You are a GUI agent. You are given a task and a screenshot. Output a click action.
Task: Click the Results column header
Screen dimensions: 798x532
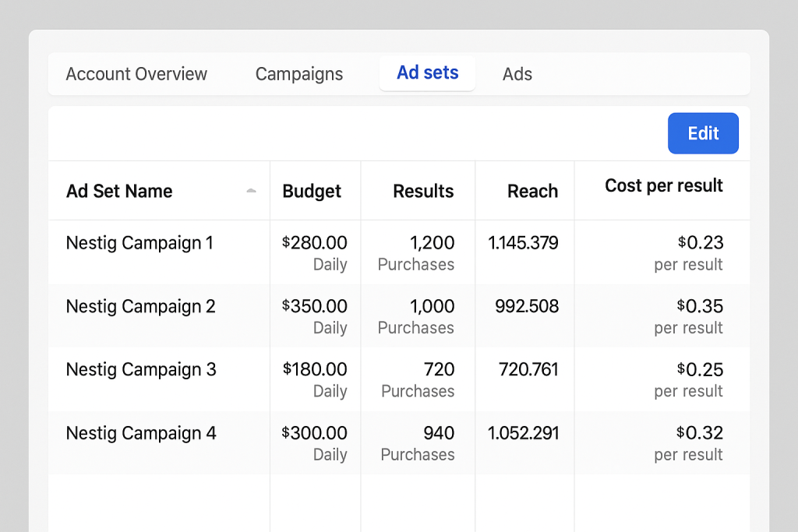[423, 191]
